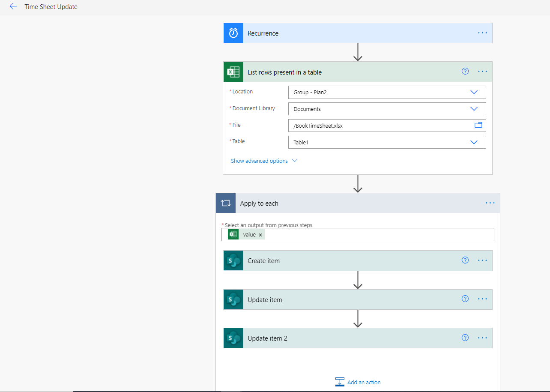Open the Table dropdown showing Table1
This screenshot has height=392, width=550.
(x=387, y=142)
